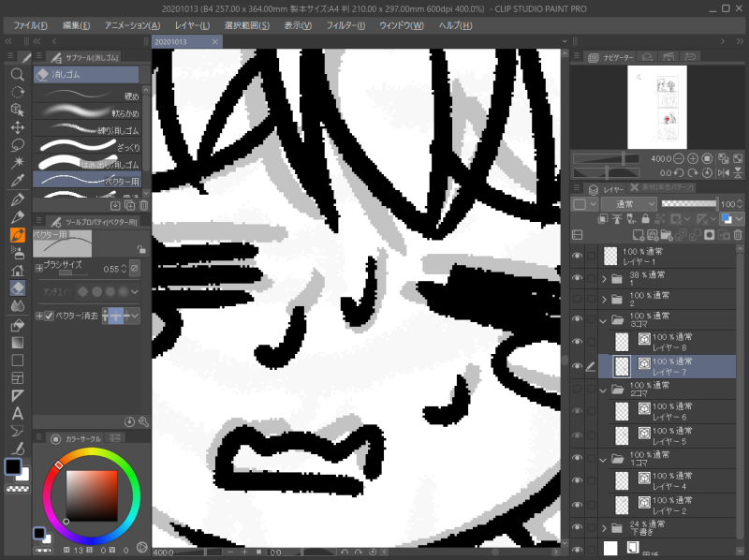This screenshot has width=749, height=560.
Task: Select the Zoom magnifier tool
Action: point(17,75)
